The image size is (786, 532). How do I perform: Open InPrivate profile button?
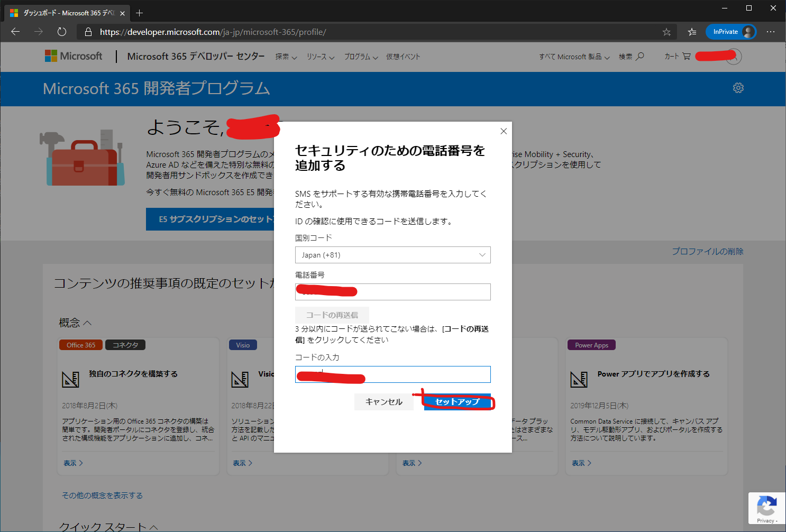pyautogui.click(x=731, y=32)
